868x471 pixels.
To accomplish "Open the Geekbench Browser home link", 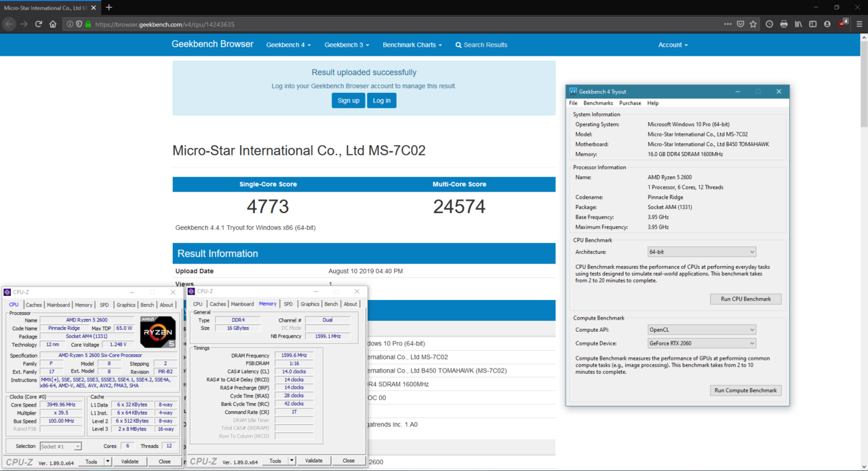I will point(212,44).
